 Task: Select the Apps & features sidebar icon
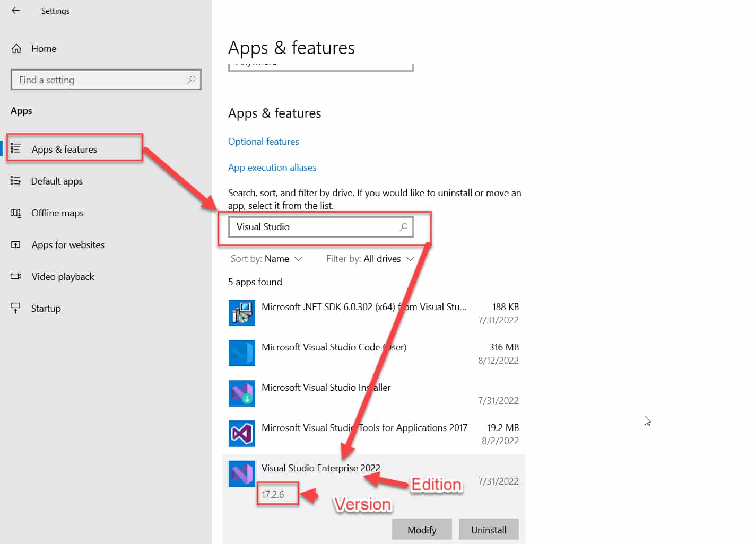click(x=16, y=149)
